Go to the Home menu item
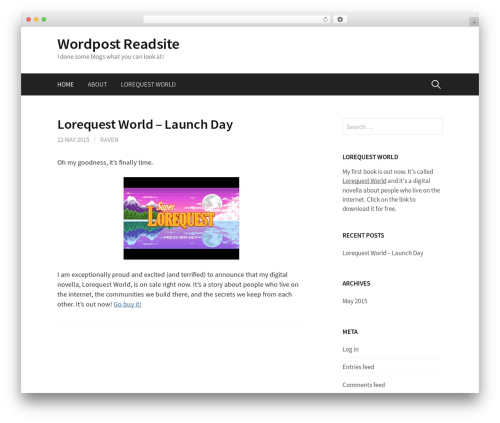Screen dimensions: 500x423 (65, 85)
